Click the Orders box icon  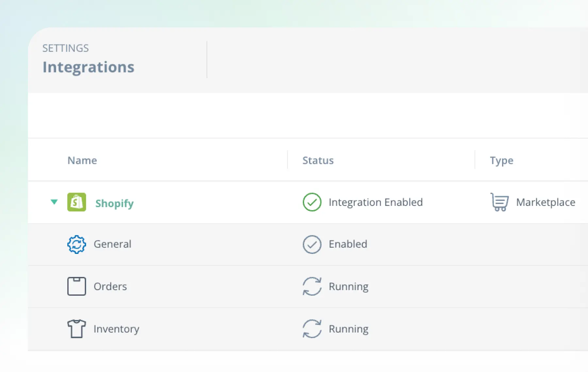[76, 286]
